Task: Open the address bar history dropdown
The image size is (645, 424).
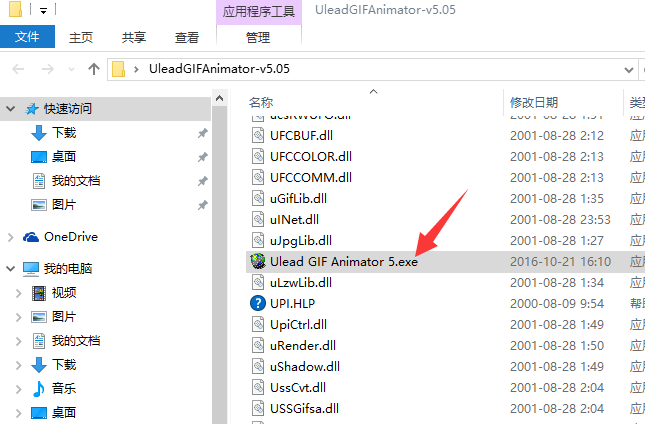Action: [629, 70]
